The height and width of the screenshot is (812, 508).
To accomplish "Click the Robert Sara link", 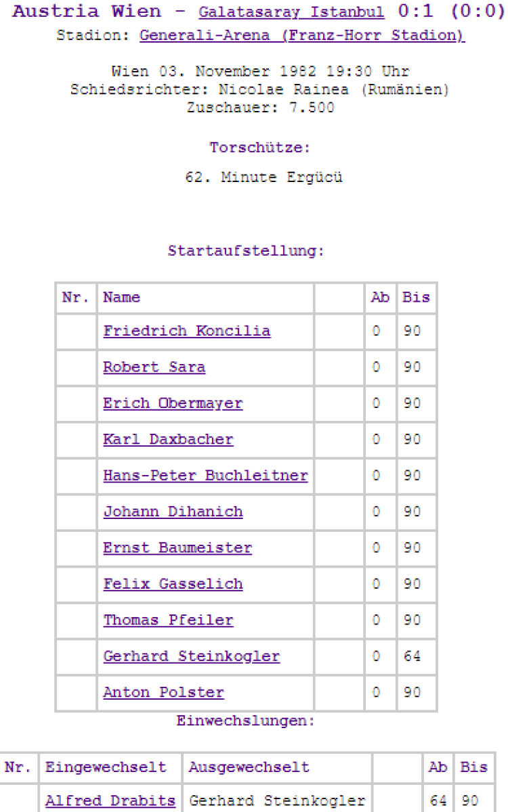I will [x=154, y=367].
